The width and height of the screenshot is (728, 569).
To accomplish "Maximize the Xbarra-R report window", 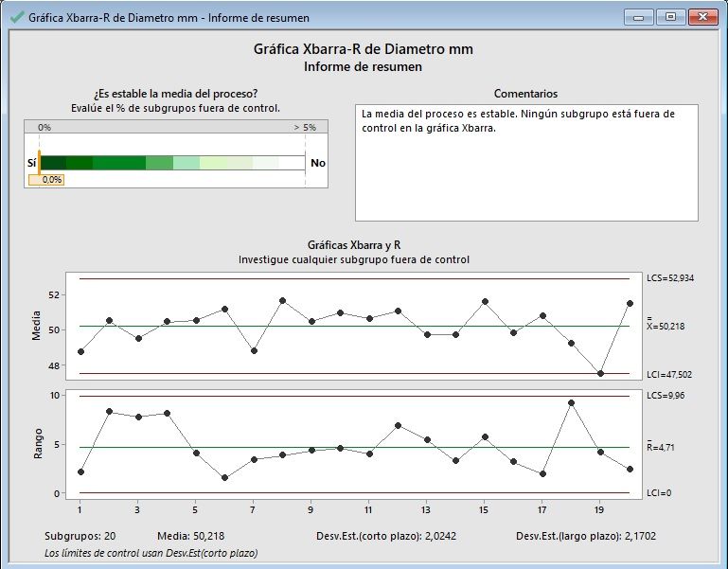I will [670, 16].
